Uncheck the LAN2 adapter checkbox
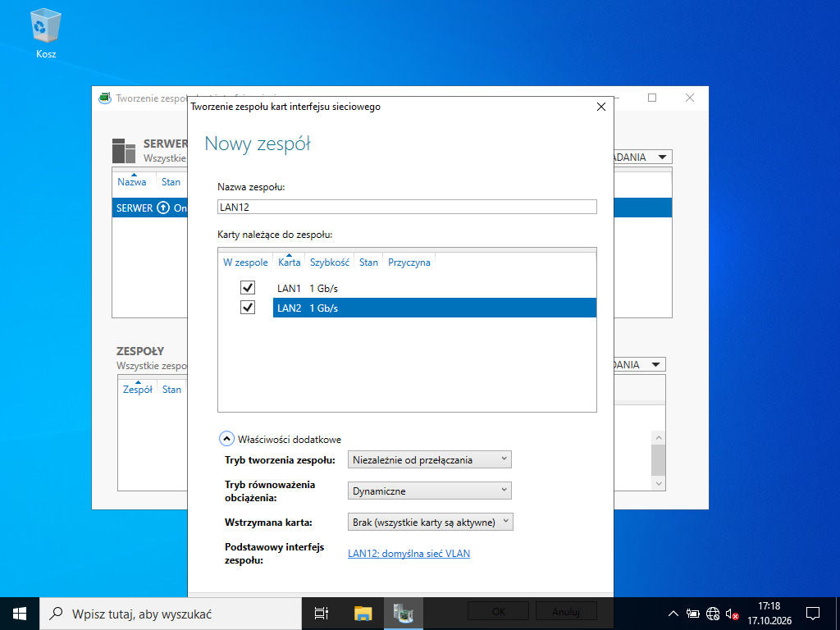 click(x=248, y=308)
